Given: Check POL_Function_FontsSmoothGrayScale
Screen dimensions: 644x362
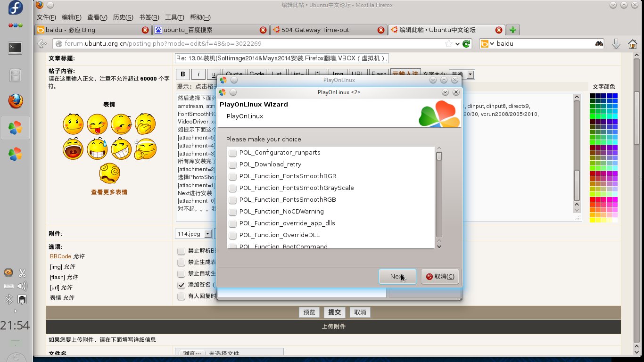Looking at the screenshot, I should 232,188.
